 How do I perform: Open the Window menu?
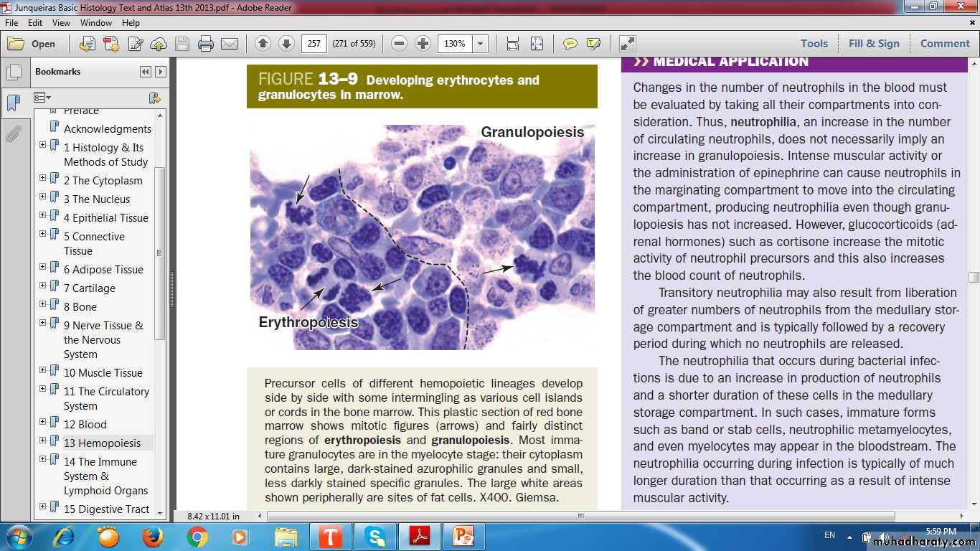96,23
